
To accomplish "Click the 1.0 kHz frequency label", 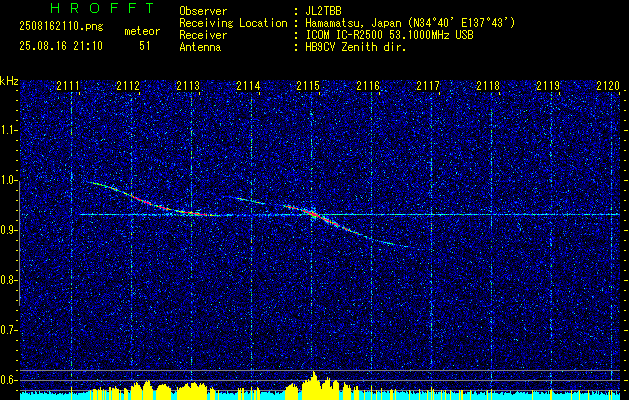I will click(x=9, y=180).
